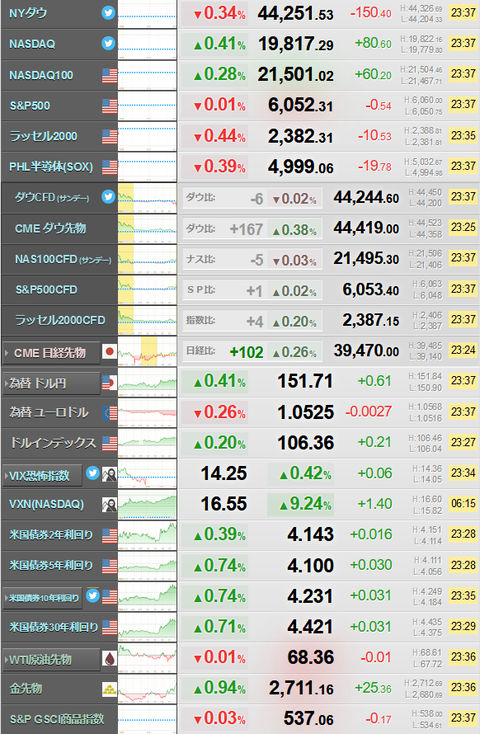Open the ダウCFD mini chart

tap(147, 198)
